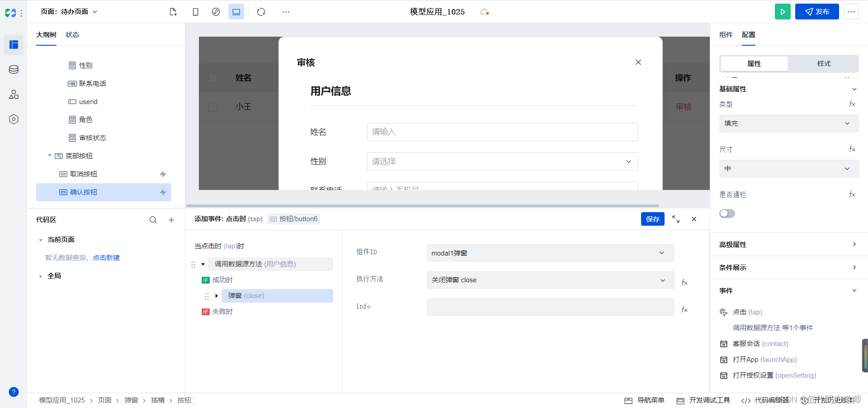The height and width of the screenshot is (408, 868).
Task: Switch to the 状态 tab in outline panel
Action: [72, 34]
